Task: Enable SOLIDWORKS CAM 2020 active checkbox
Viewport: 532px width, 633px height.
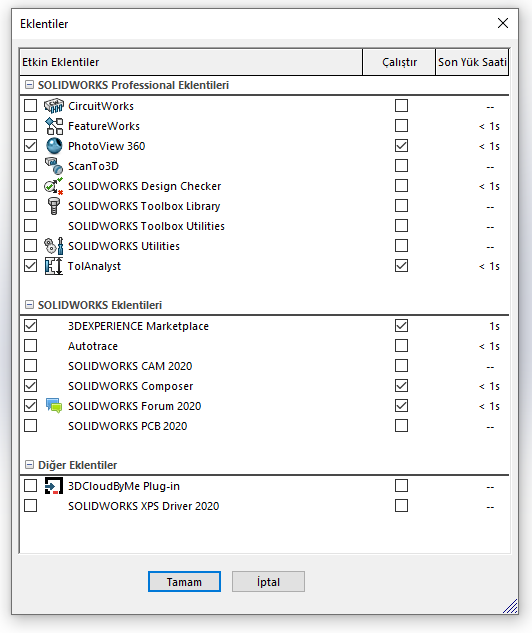Action: point(31,366)
